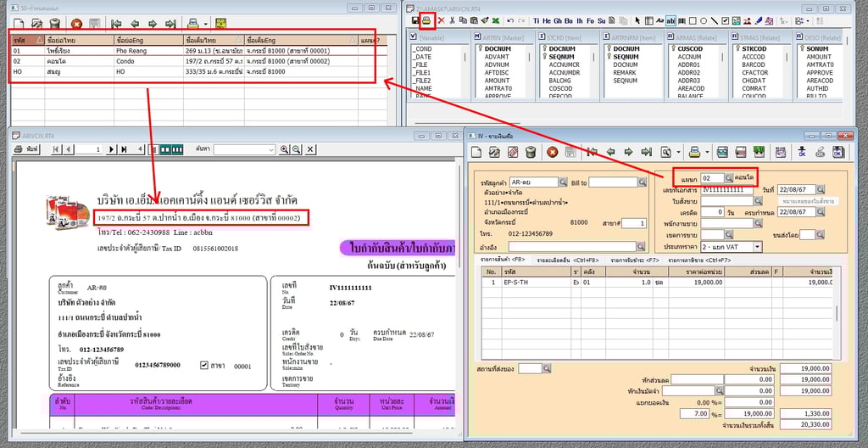Image resolution: width=868 pixels, height=448 pixels.
Task: Click the trash delete icon in department setup window
Action: tap(55, 23)
